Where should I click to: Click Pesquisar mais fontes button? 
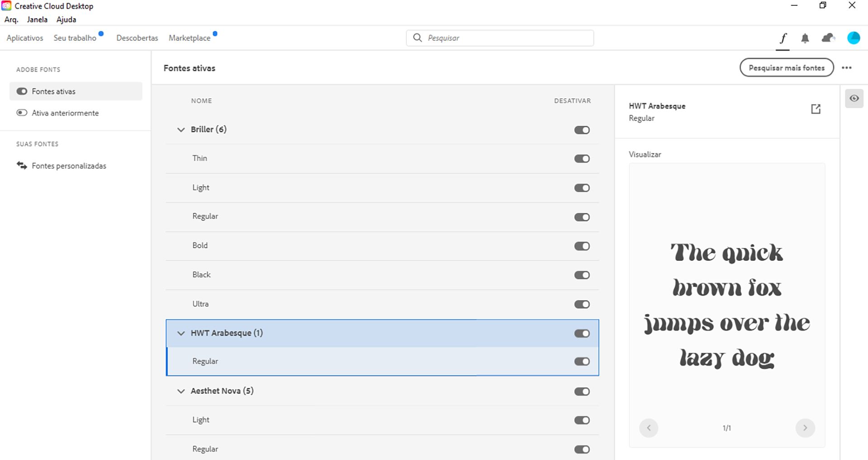coord(787,68)
